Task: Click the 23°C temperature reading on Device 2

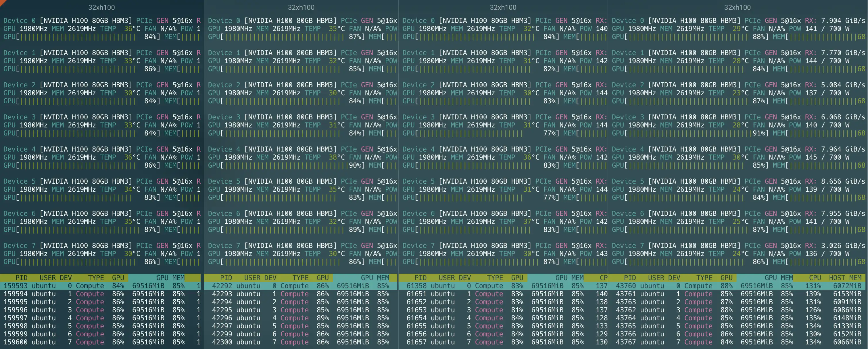Action: (740, 93)
